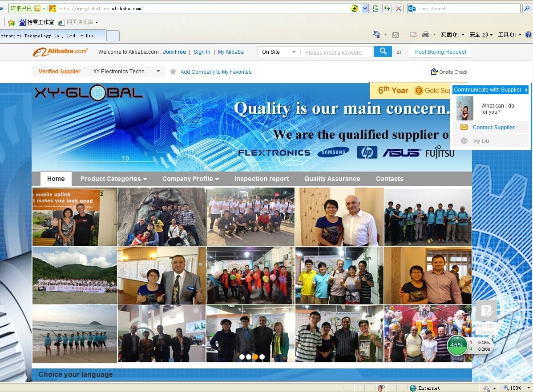Select the third orange carousel dot
The width and height of the screenshot is (533, 392).
click(x=255, y=357)
